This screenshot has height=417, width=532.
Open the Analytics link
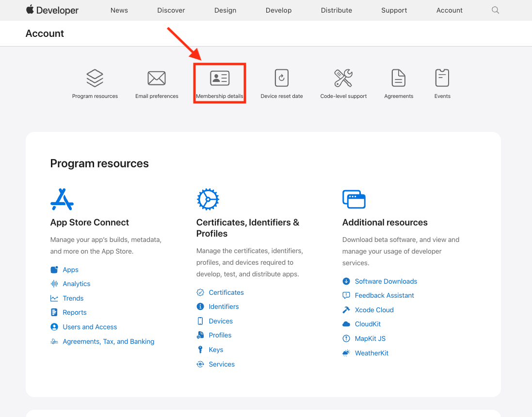pos(76,284)
